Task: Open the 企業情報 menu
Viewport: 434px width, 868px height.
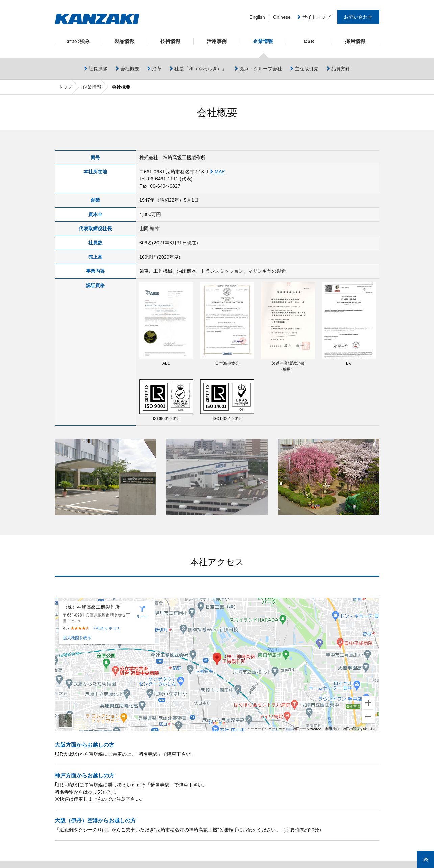Action: click(x=263, y=41)
